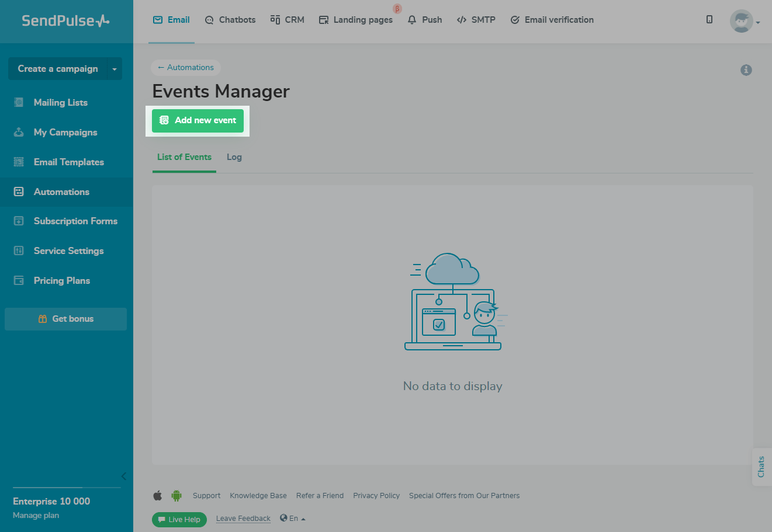Open the Landing pages section
This screenshot has width=772, height=532.
pyautogui.click(x=356, y=20)
